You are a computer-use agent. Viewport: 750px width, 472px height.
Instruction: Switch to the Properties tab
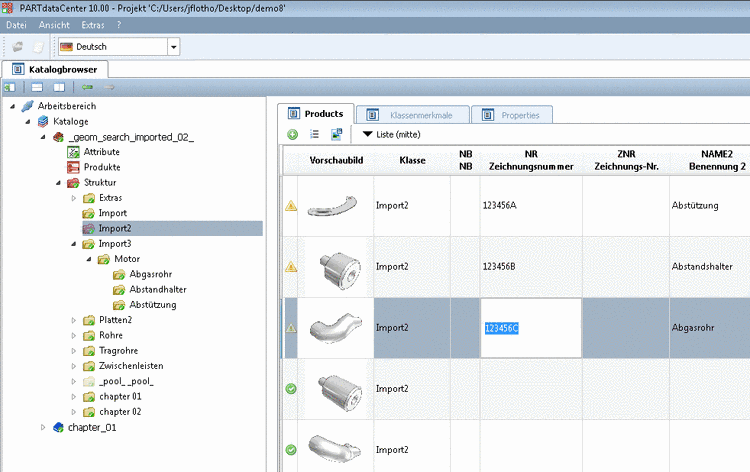point(512,115)
